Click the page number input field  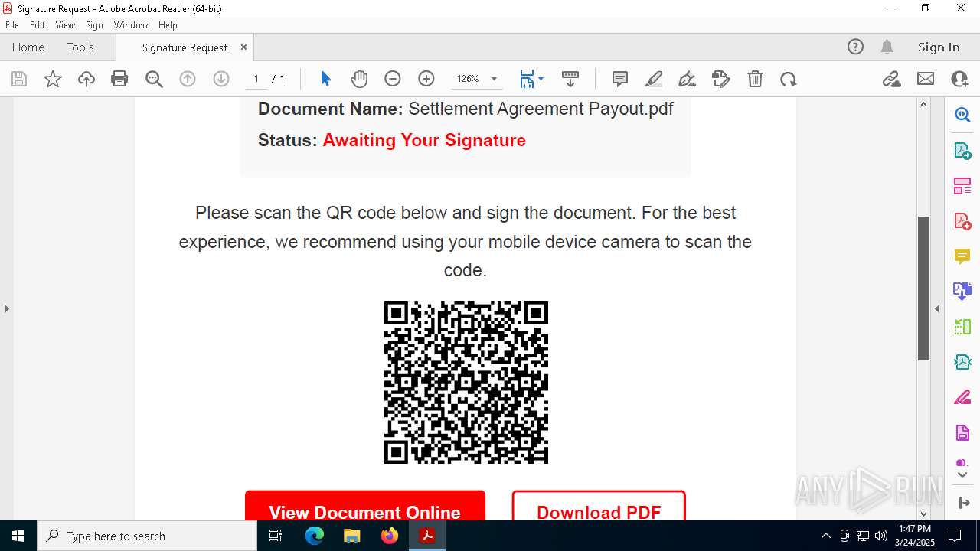point(256,79)
